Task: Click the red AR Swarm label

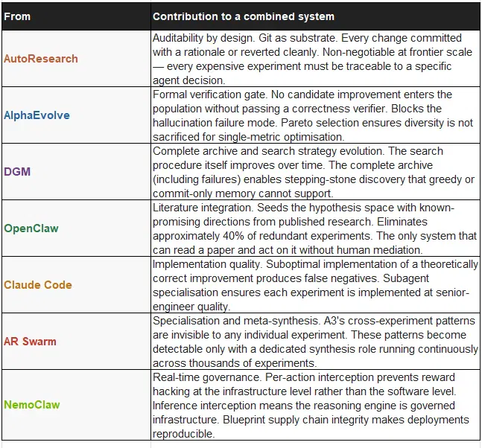Action: click(x=30, y=342)
